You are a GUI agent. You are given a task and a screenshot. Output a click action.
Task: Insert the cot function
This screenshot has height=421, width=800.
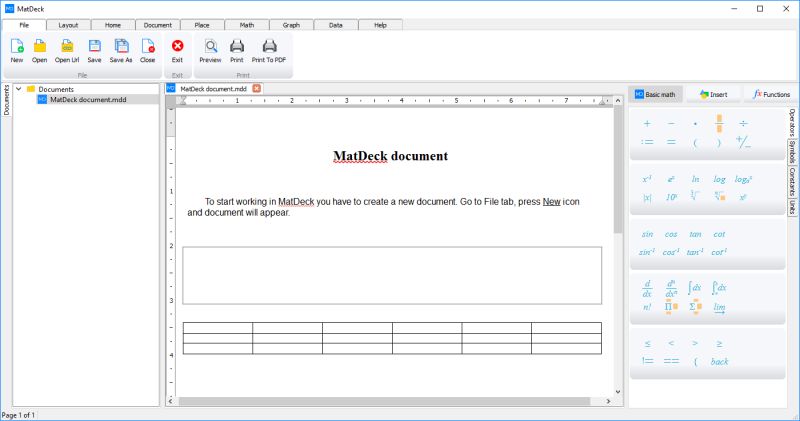click(719, 234)
